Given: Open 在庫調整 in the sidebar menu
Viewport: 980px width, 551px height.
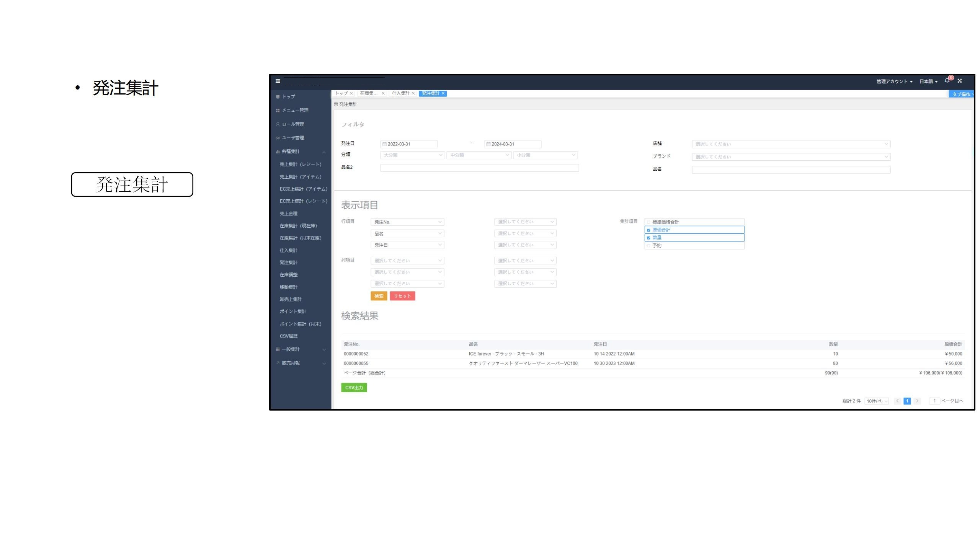Looking at the screenshot, I should click(x=289, y=275).
